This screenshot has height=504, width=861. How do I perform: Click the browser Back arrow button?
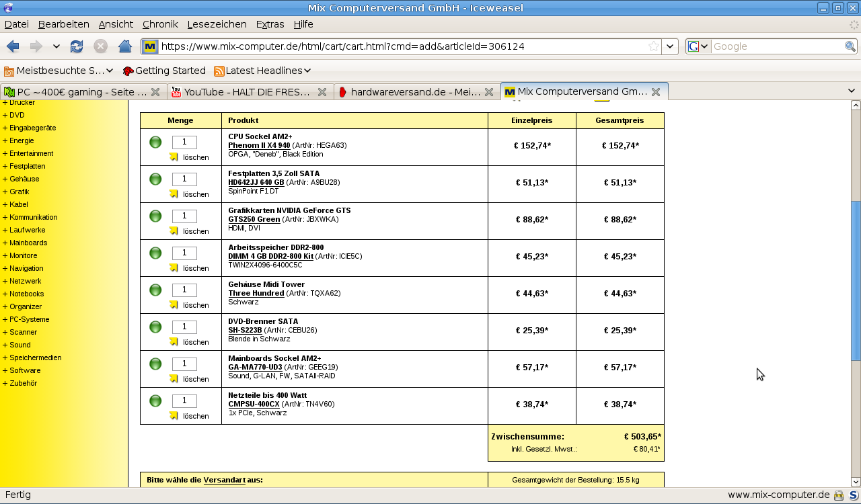tap(13, 46)
